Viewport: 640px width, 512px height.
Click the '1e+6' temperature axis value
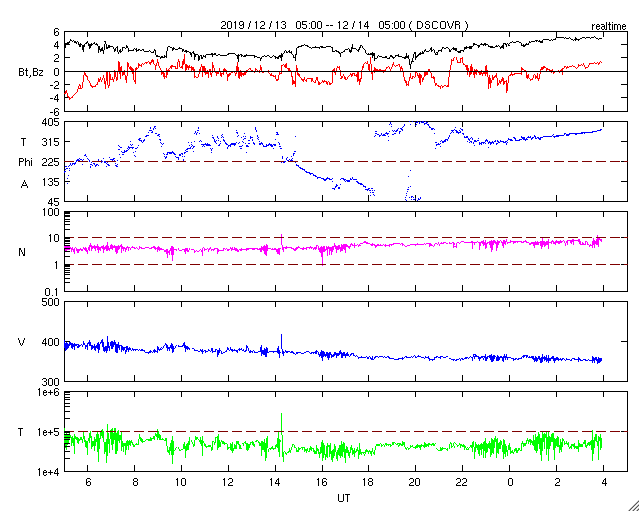point(49,392)
